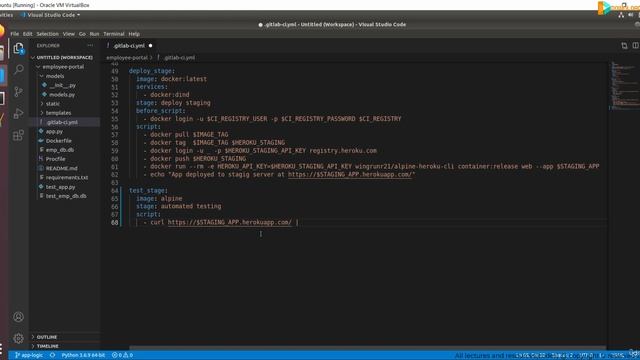Click 'image: alpine' on line 65
Screen dimensions: 640x360
coord(159,198)
